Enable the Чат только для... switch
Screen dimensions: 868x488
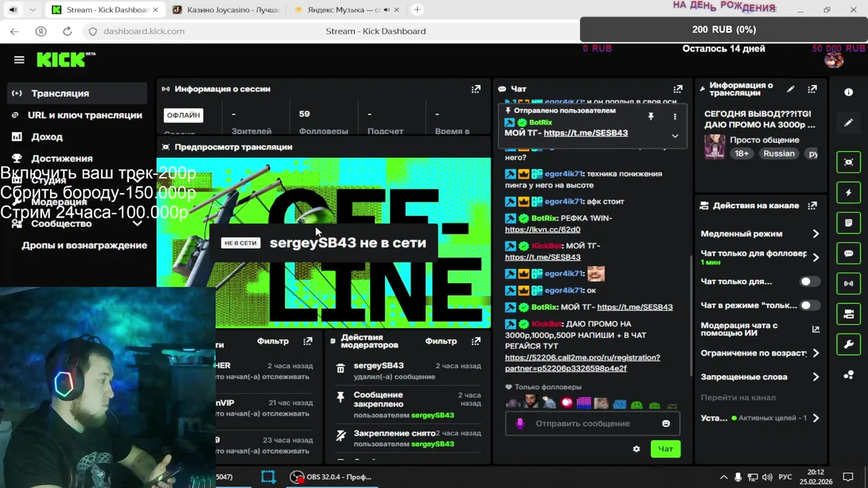(809, 281)
